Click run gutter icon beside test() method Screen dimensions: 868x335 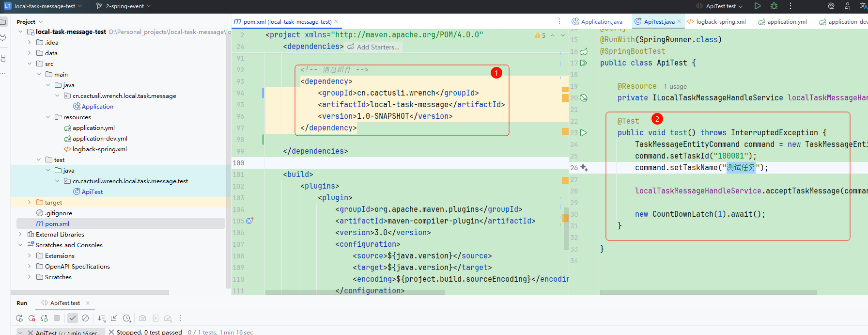point(584,132)
